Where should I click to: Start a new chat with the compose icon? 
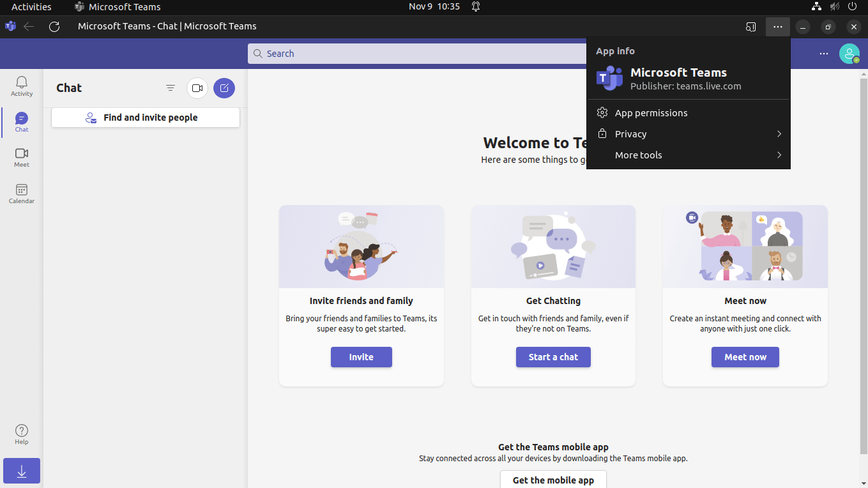coord(224,88)
